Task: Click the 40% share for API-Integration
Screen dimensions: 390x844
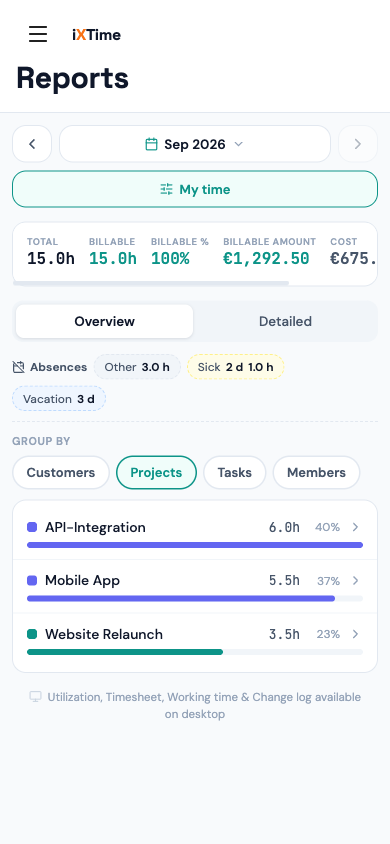Action: click(328, 528)
